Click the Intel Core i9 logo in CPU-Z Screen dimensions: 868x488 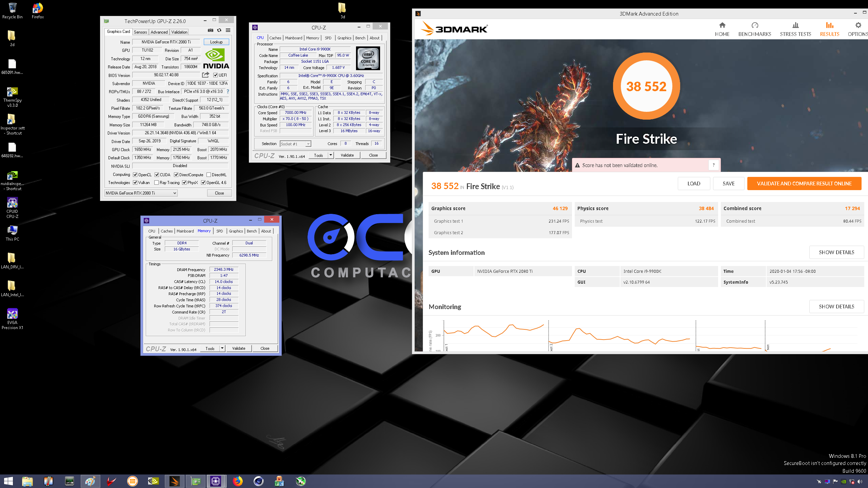pyautogui.click(x=368, y=59)
